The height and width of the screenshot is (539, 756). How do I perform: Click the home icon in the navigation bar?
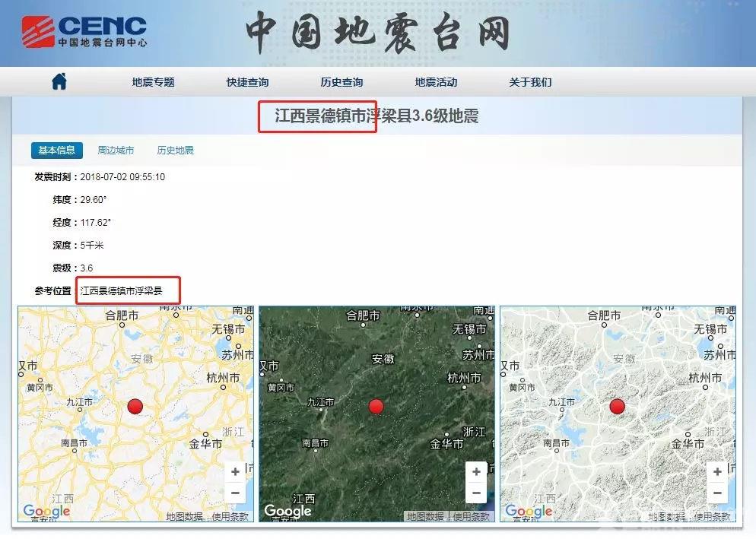[x=61, y=81]
